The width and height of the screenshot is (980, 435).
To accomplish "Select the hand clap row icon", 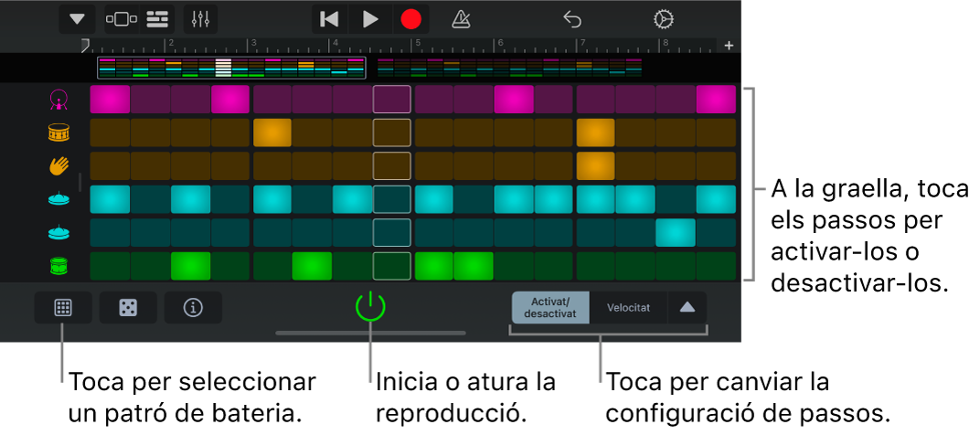I will (x=59, y=166).
